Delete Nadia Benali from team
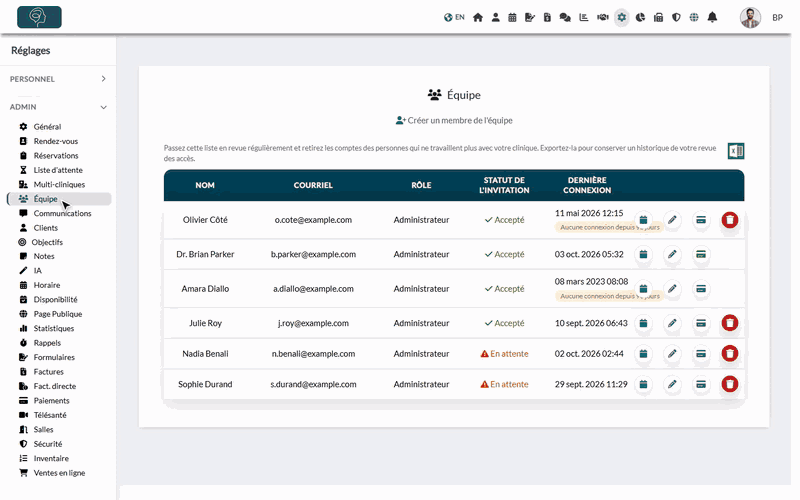This screenshot has height=500, width=800. click(730, 354)
